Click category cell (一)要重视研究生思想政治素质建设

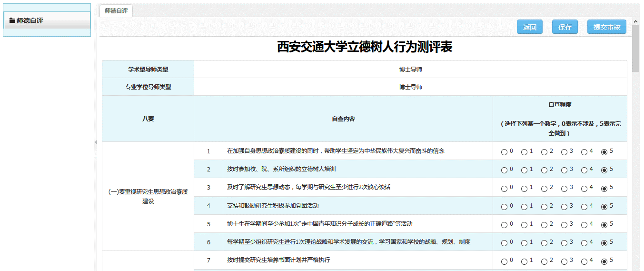click(x=148, y=196)
